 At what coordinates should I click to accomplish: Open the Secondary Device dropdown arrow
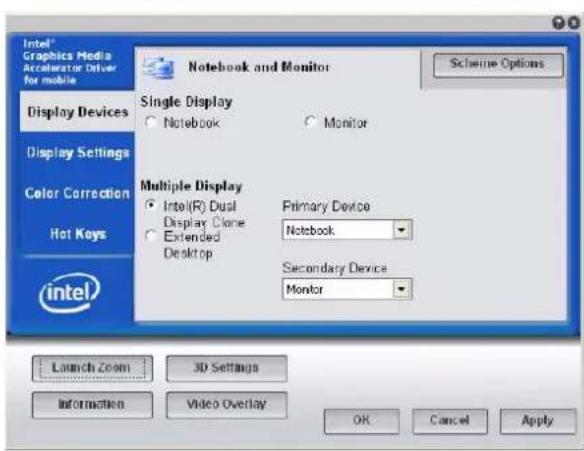402,289
